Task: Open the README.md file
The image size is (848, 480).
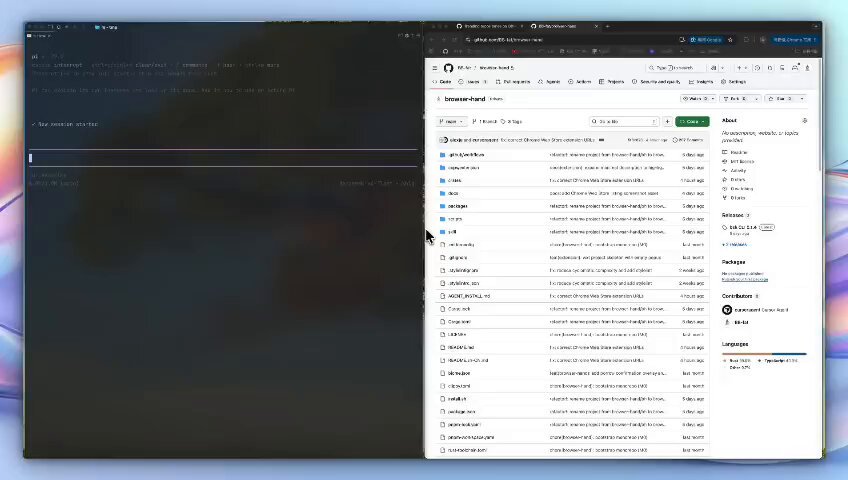Action: point(461,348)
